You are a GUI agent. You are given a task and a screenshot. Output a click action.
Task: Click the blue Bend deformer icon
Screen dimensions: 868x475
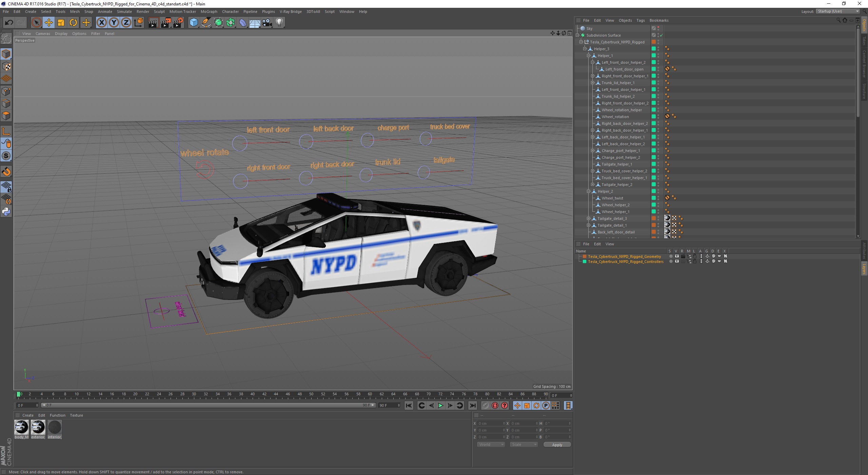pos(243,23)
